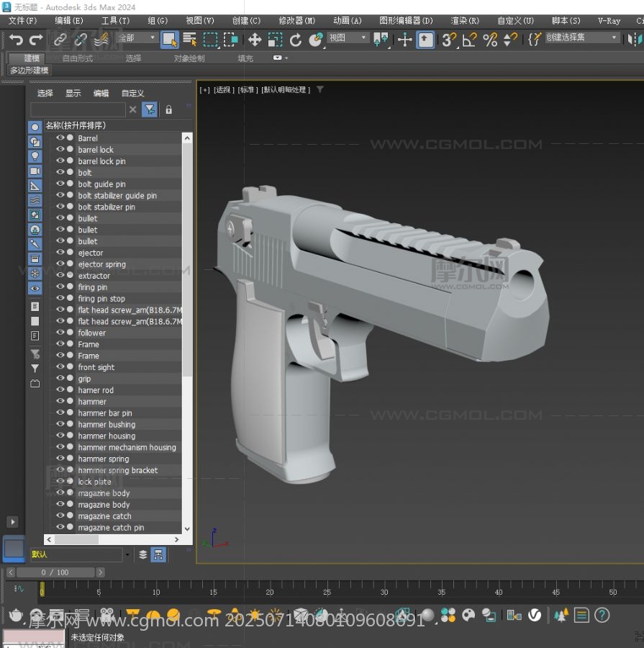
Task: Open the viewport [+] general menu
Action: tap(204, 90)
